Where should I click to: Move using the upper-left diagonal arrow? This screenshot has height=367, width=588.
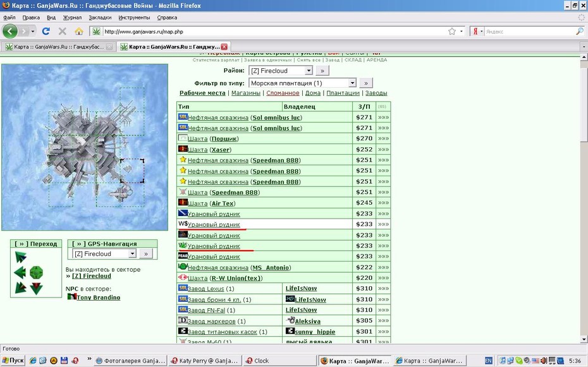point(20,257)
